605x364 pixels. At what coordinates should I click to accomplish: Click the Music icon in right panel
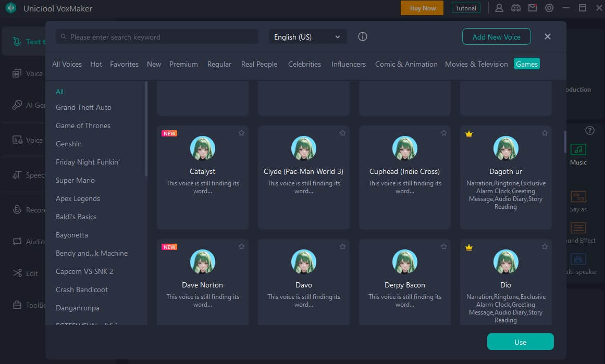point(578,150)
